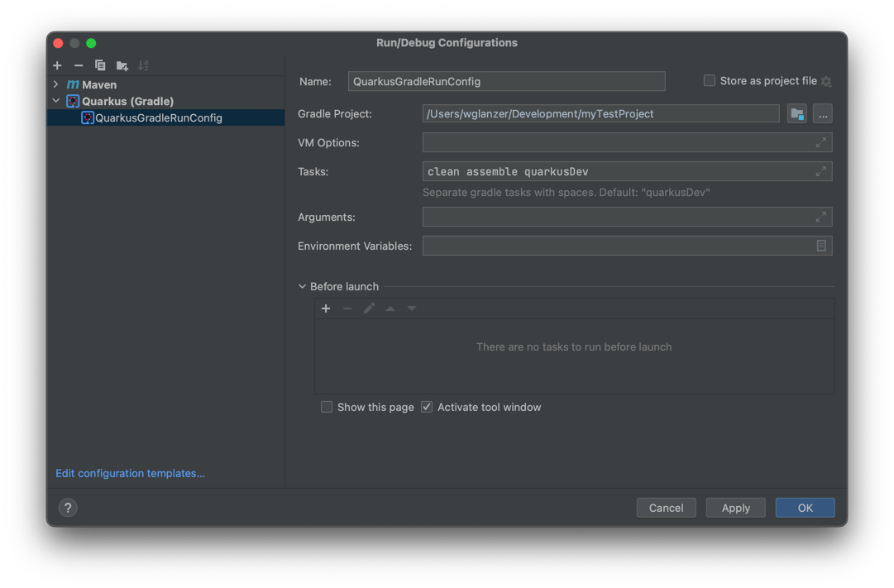The image size is (894, 588).
Task: Expand the VM Options field editor
Action: (x=821, y=142)
